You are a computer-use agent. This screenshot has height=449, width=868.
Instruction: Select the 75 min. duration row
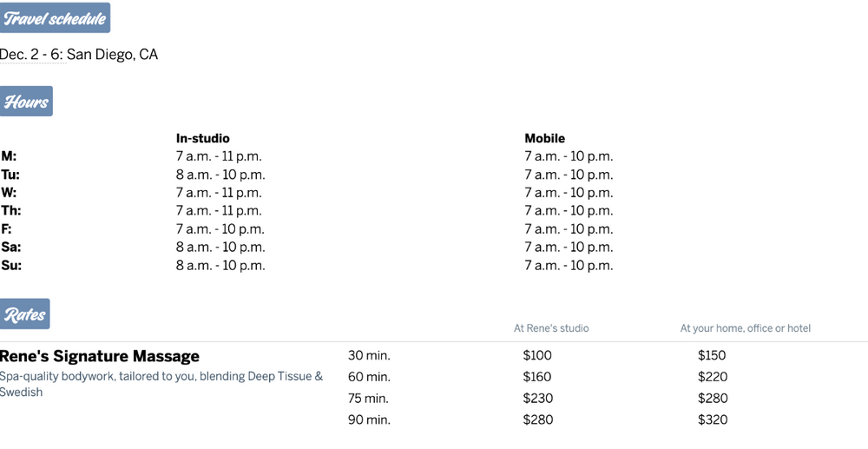[x=369, y=399]
